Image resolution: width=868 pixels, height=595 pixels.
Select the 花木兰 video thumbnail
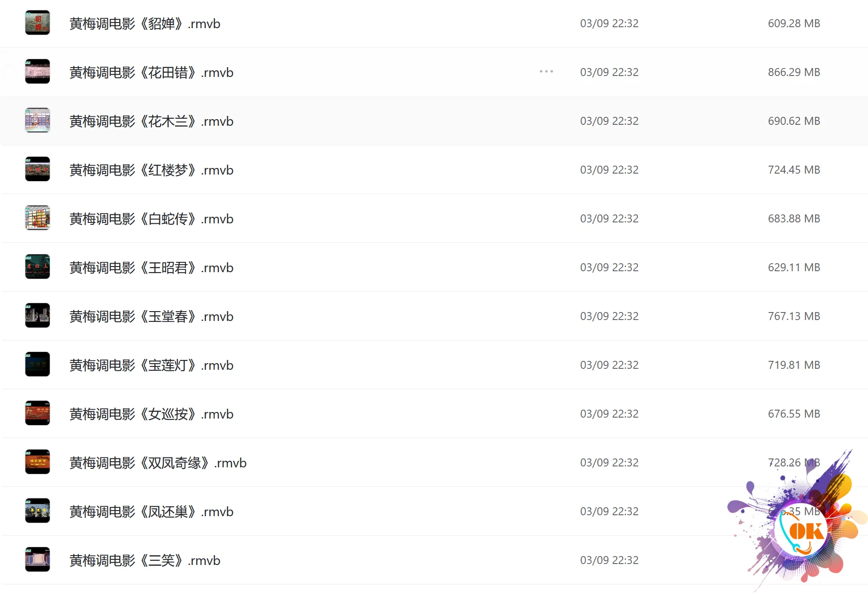pos(38,121)
